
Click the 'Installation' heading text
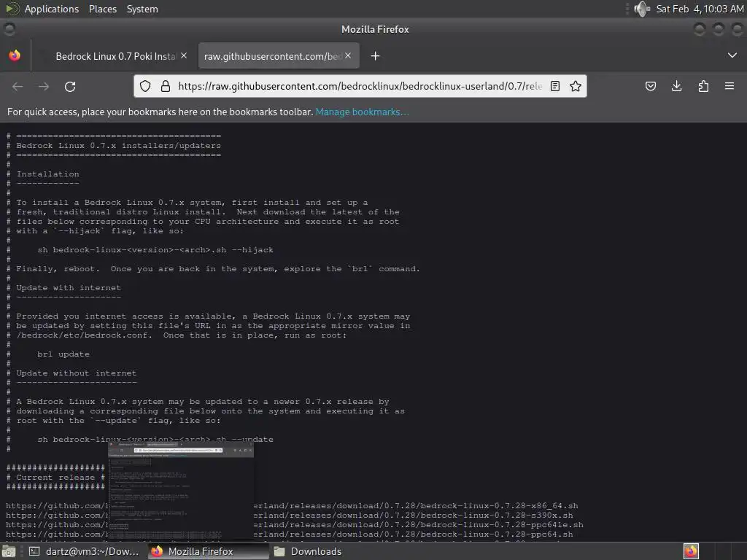[47, 174]
